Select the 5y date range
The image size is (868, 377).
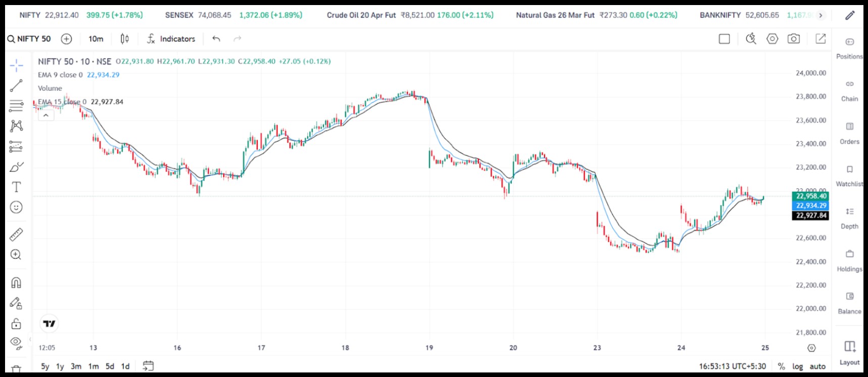(x=45, y=366)
